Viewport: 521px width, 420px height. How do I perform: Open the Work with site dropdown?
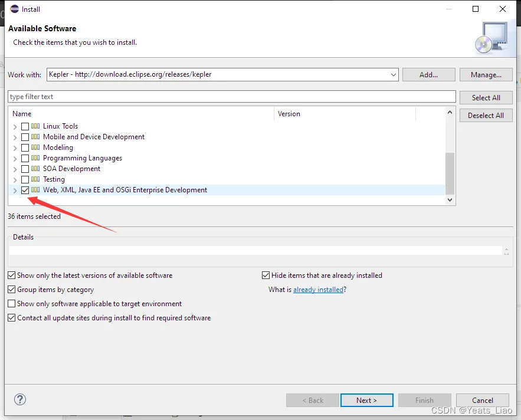(394, 75)
